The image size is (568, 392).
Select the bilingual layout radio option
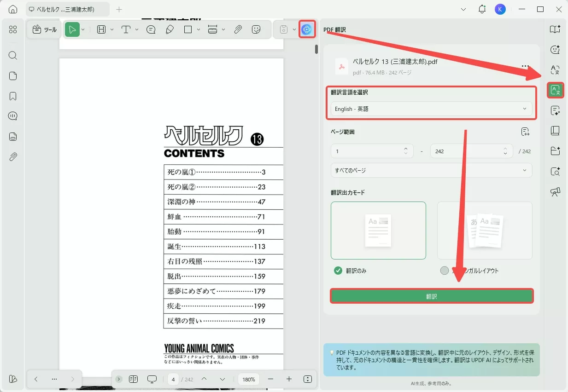point(444,271)
